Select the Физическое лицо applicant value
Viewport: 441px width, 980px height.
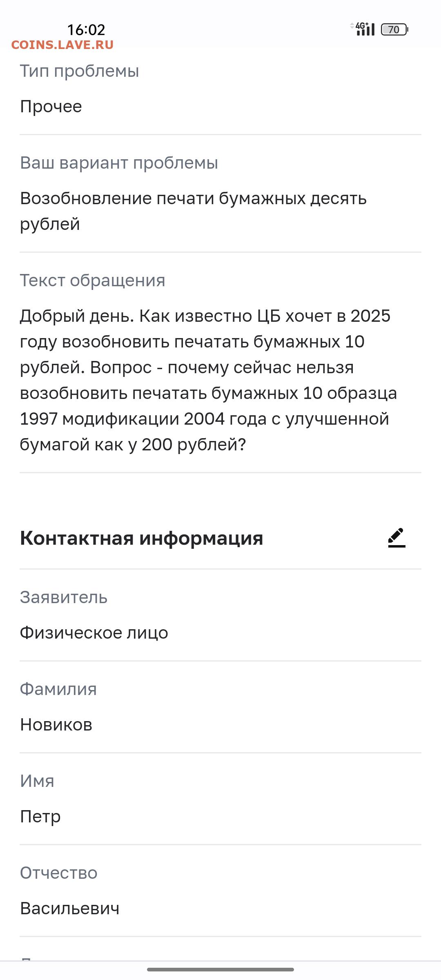pos(94,633)
